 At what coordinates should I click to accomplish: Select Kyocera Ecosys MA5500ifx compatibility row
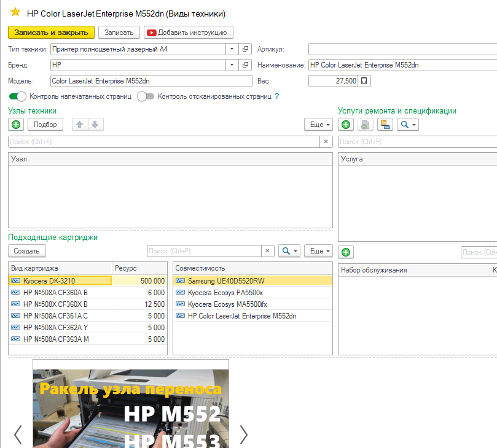(252, 304)
